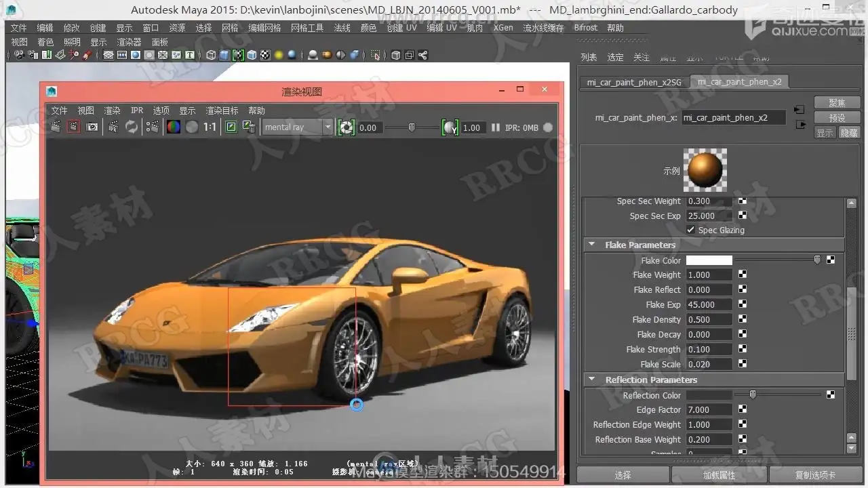Click the 加载属性 button
This screenshot has height=488, width=868.
pos(719,475)
